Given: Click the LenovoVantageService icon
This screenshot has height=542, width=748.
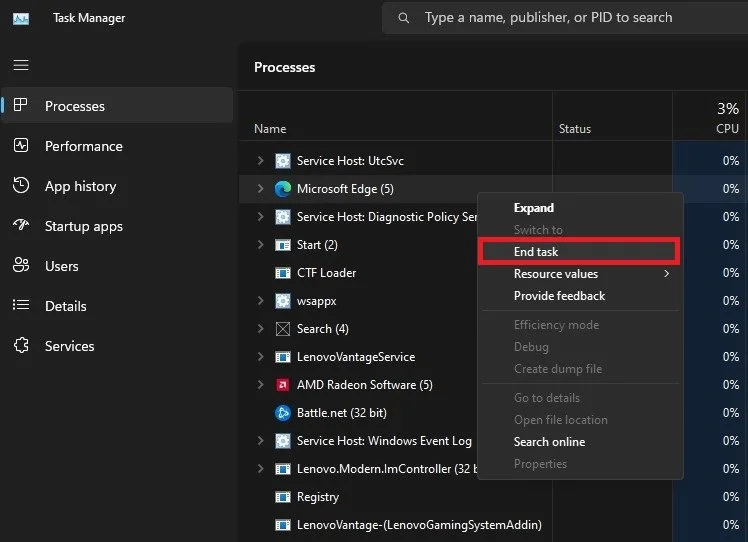Looking at the screenshot, I should pos(283,357).
